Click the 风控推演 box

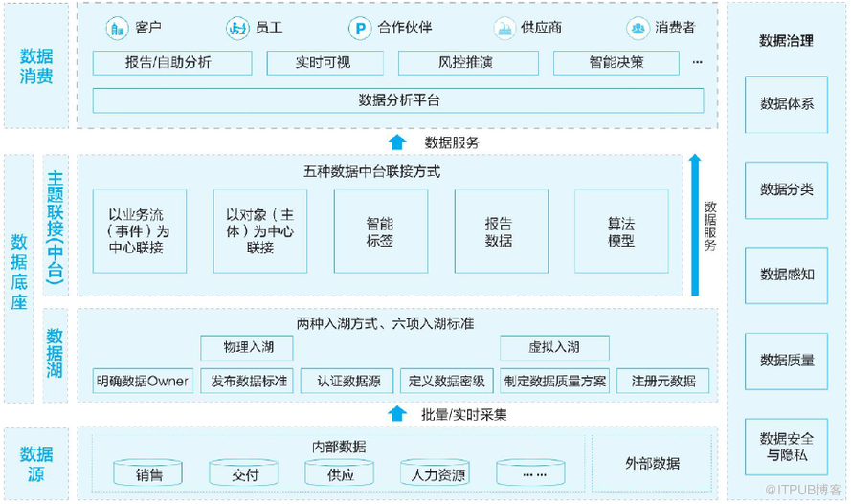click(x=468, y=63)
